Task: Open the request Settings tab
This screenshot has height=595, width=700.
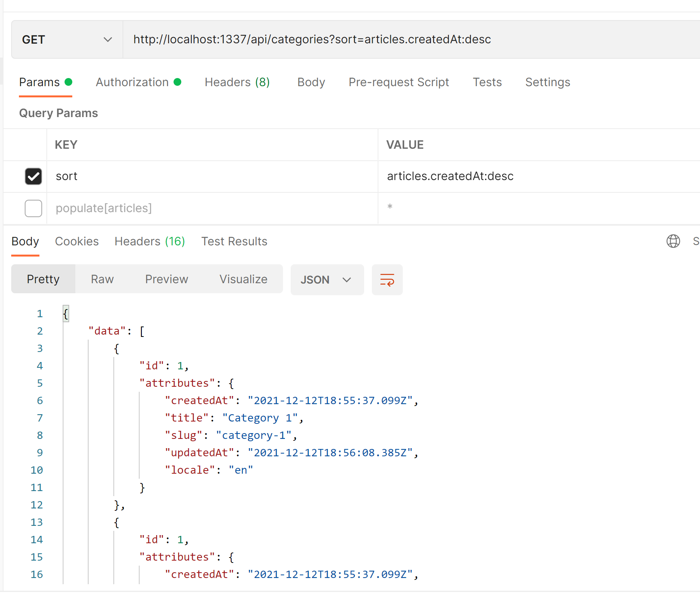Action: coord(547,82)
